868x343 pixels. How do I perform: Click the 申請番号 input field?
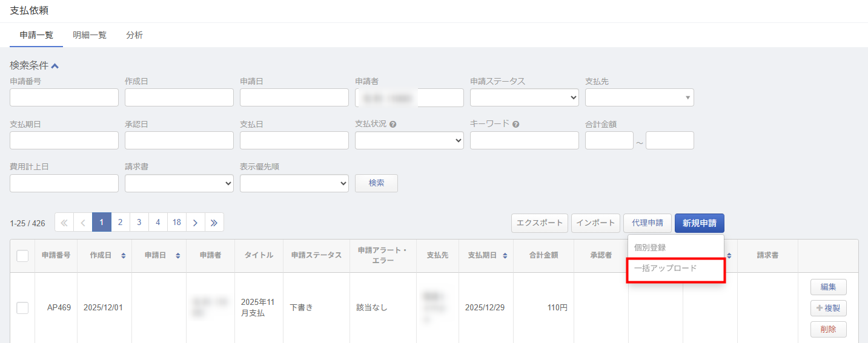(64, 97)
